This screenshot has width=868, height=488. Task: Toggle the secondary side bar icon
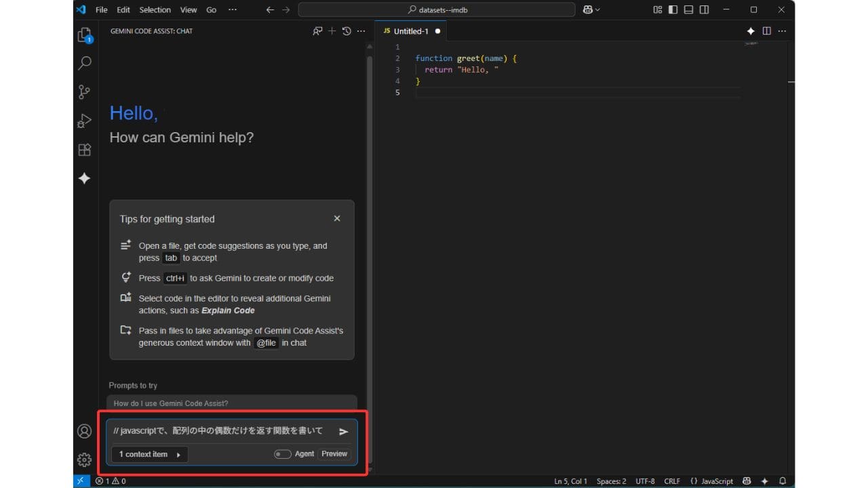703,9
